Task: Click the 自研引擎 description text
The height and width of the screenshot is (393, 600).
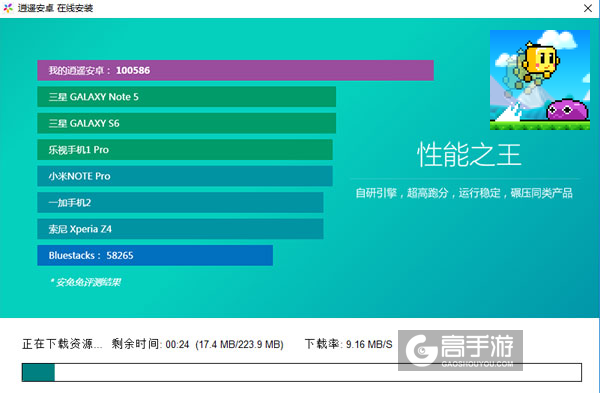Action: pos(464,193)
